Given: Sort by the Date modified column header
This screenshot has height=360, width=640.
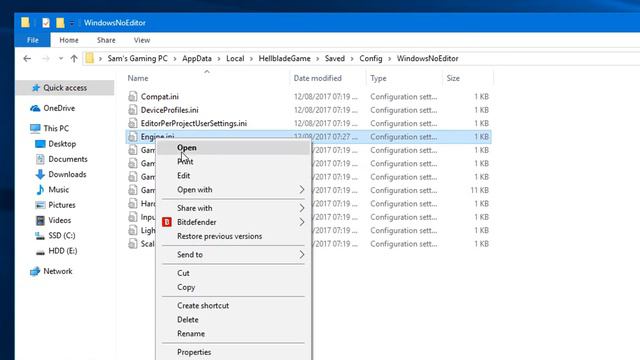Looking at the screenshot, I should 318,78.
